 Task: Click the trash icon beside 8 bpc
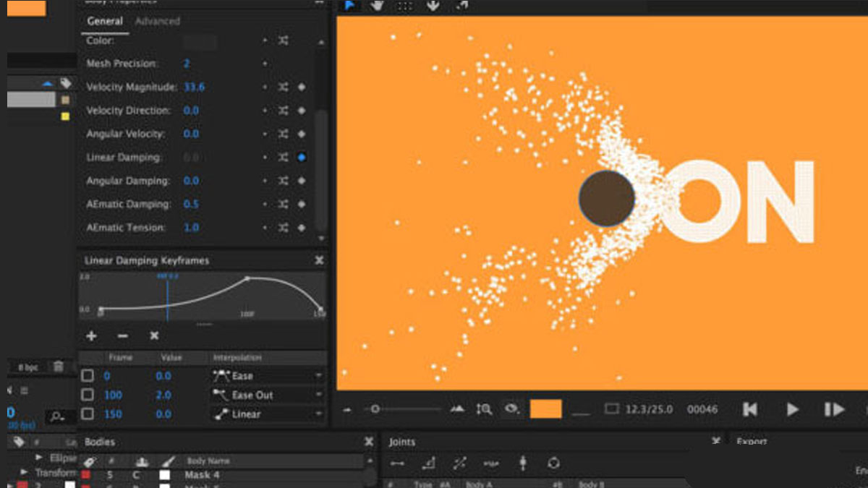(x=59, y=367)
